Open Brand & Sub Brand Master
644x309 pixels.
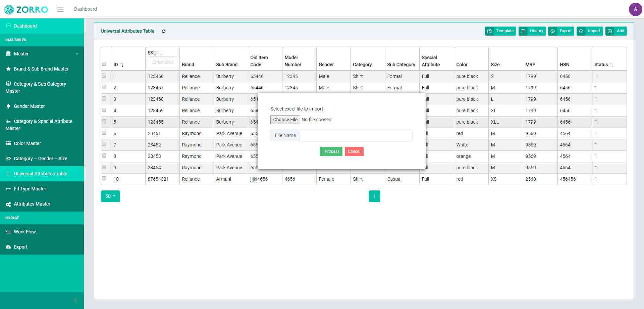42,69
